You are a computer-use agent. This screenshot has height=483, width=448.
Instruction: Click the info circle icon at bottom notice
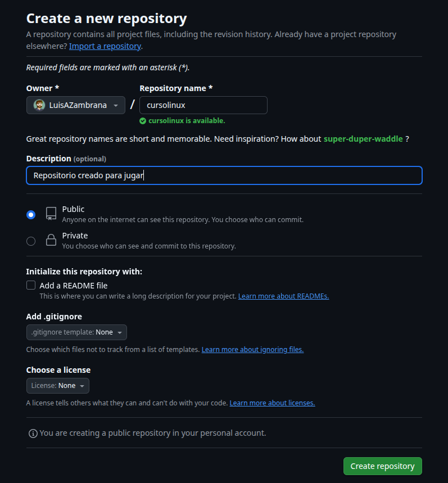click(x=33, y=433)
